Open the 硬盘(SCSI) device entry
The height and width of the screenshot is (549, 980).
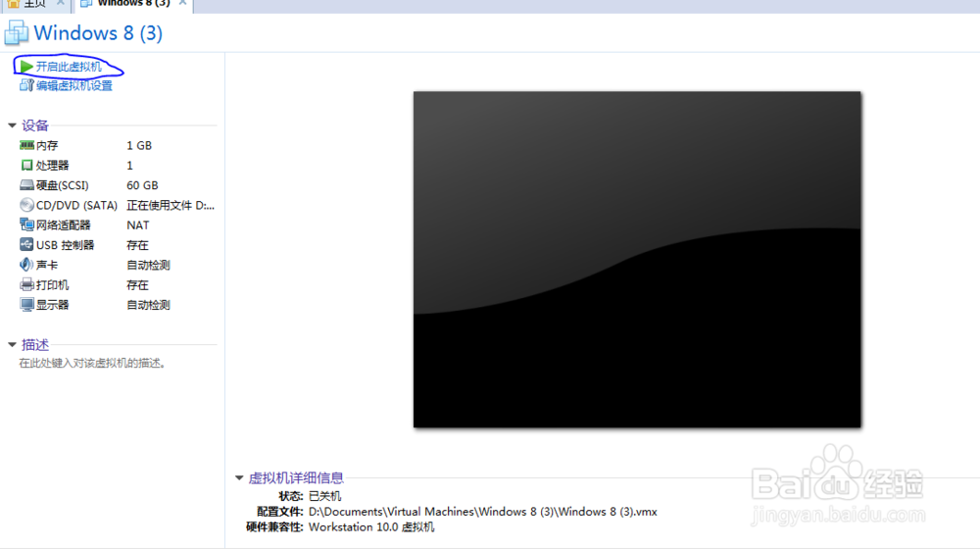63,185
